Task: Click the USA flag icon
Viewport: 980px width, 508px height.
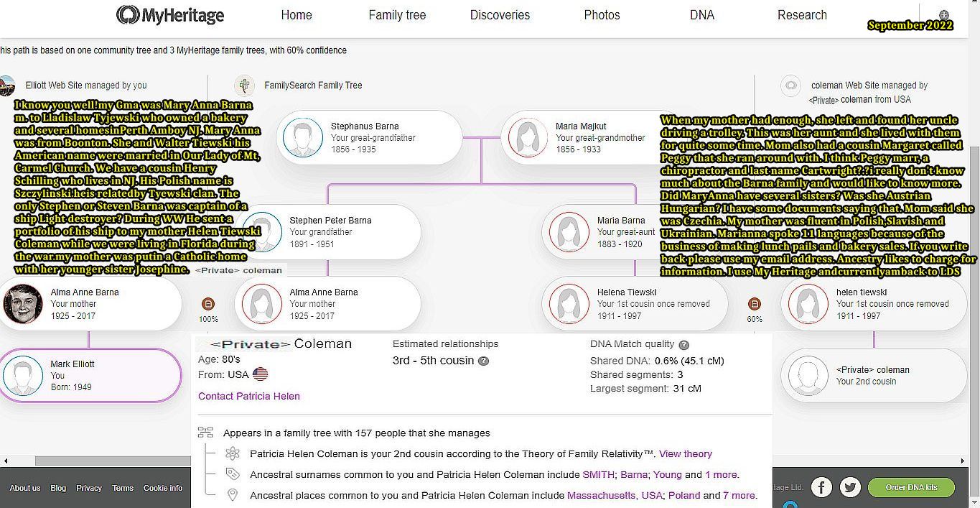Action: (261, 374)
